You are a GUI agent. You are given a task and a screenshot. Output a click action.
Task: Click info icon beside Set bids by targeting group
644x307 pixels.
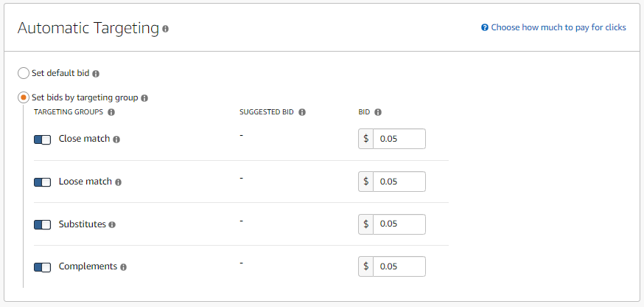tap(144, 98)
